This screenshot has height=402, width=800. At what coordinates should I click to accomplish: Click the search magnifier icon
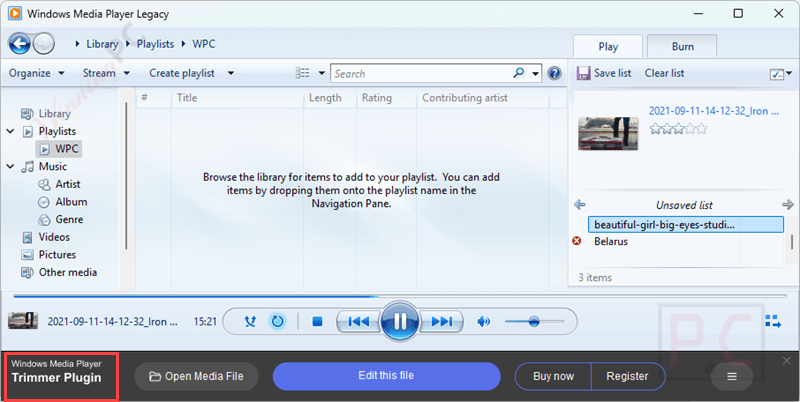pyautogui.click(x=519, y=73)
